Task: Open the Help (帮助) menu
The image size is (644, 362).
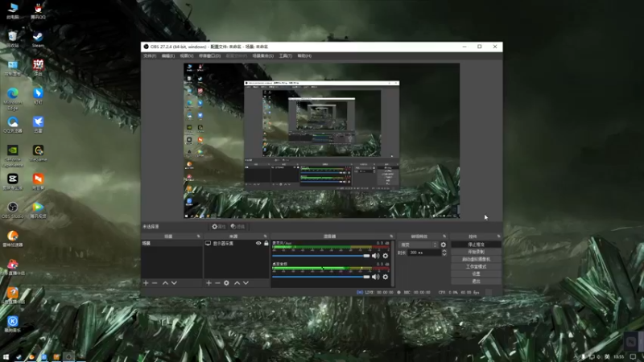Action: click(x=304, y=56)
